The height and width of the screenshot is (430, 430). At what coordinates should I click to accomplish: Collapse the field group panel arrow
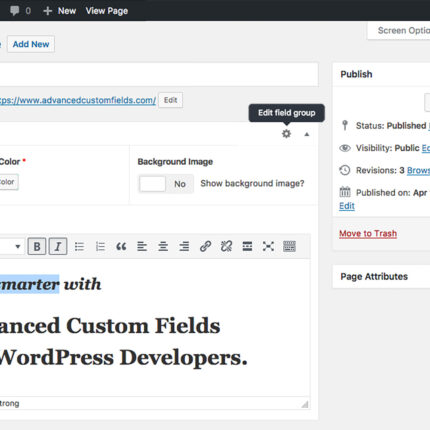tap(307, 134)
